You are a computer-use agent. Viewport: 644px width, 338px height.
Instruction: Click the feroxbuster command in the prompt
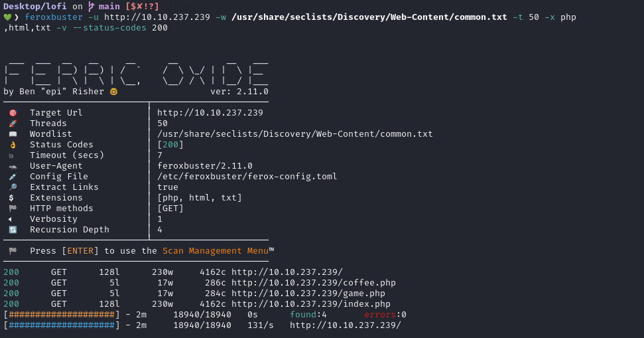click(54, 17)
